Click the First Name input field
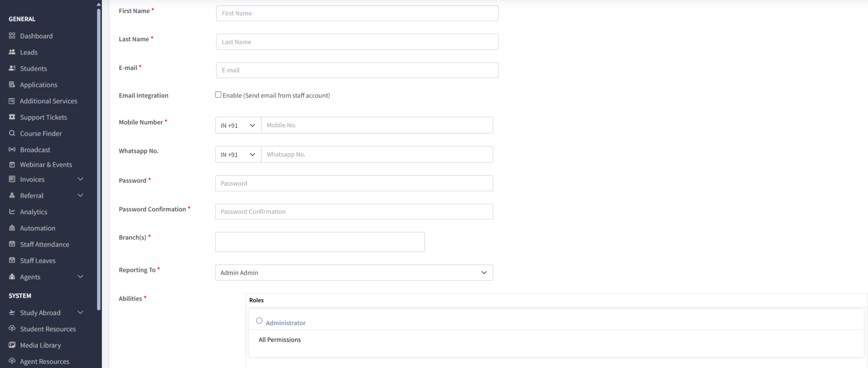The height and width of the screenshot is (368, 868). pos(357,13)
